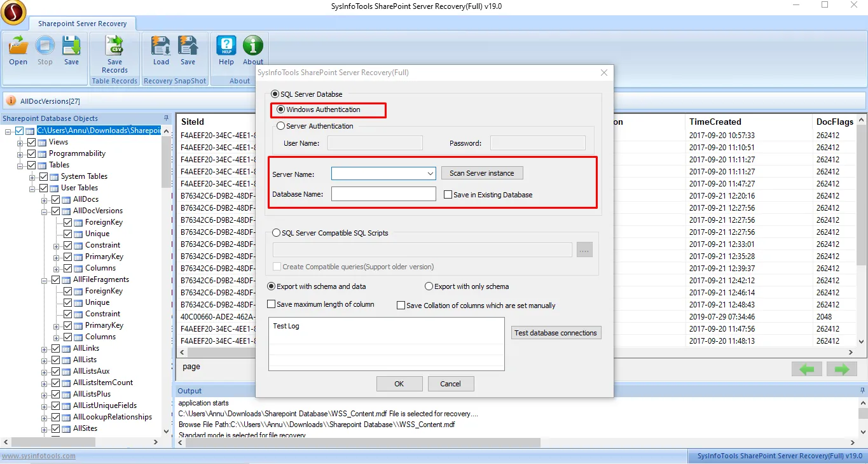The height and width of the screenshot is (464, 868).
Task: Enable Save in Existing Database checkbox
Action: pyautogui.click(x=448, y=195)
